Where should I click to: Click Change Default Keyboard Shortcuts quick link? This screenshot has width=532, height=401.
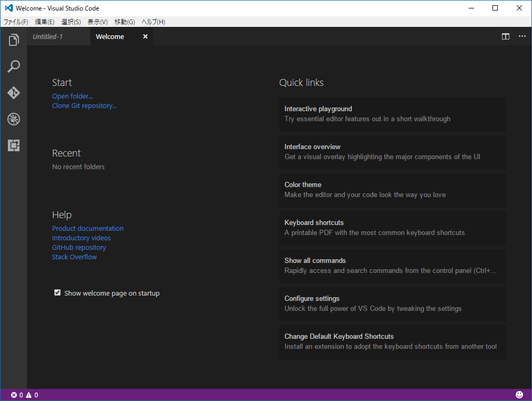(392, 343)
